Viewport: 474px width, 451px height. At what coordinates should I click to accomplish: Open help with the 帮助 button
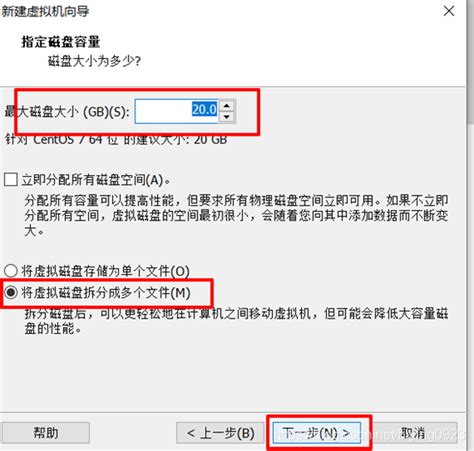point(46,433)
